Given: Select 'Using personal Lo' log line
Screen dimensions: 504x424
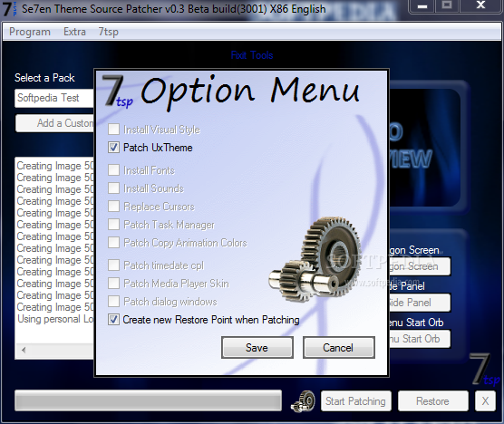Looking at the screenshot, I should (x=55, y=319).
